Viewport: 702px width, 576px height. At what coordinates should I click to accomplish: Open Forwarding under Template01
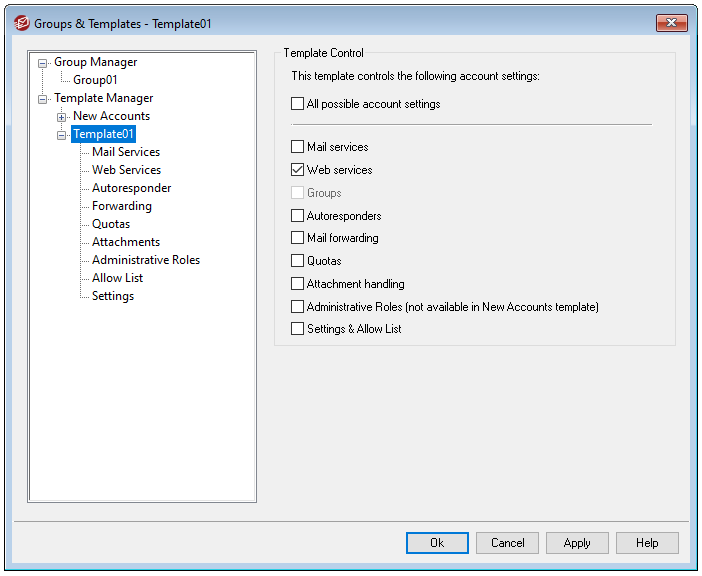pos(122,206)
